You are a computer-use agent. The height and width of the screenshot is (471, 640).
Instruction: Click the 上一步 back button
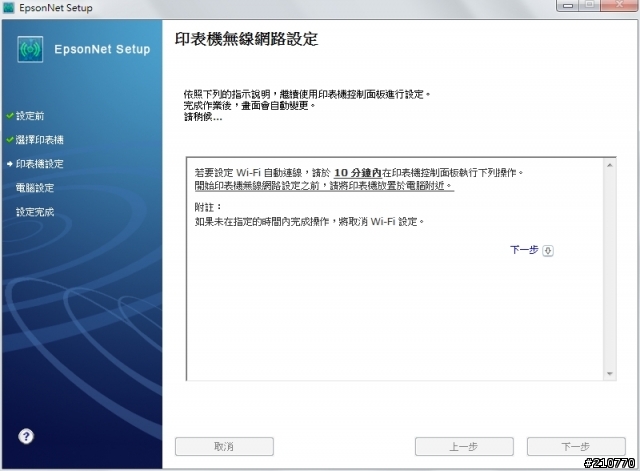464,447
